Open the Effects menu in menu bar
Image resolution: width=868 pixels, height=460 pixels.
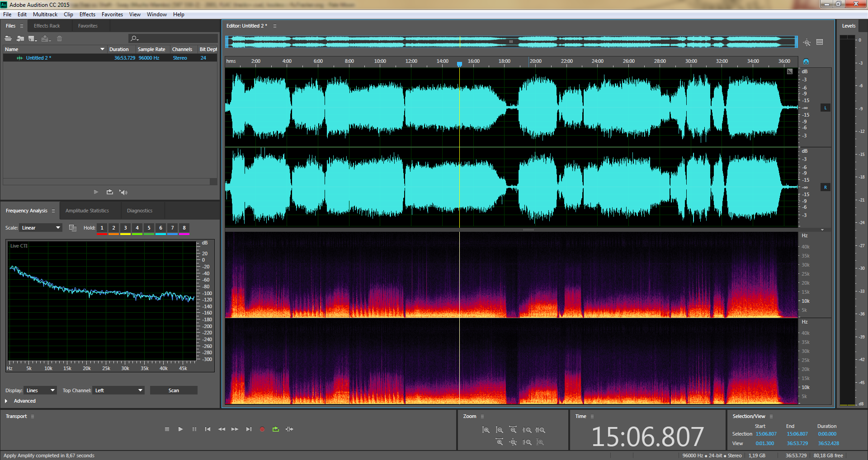pyautogui.click(x=87, y=14)
